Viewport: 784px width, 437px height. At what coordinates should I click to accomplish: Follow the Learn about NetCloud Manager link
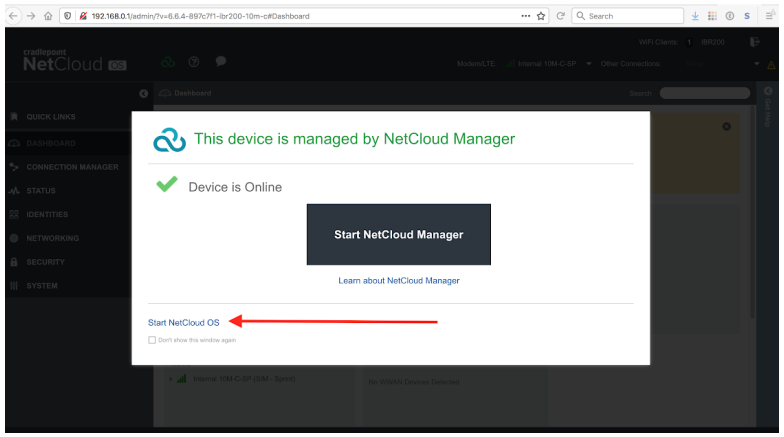coord(398,281)
